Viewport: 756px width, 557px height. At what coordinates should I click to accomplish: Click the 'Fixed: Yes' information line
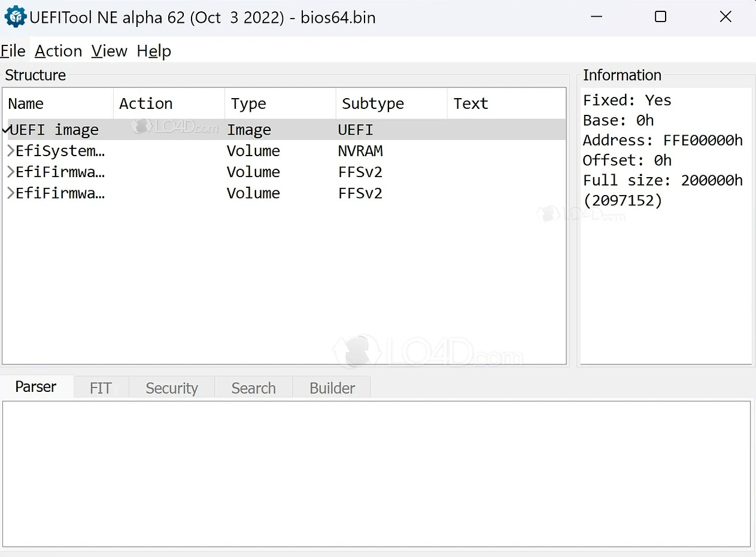click(x=627, y=100)
